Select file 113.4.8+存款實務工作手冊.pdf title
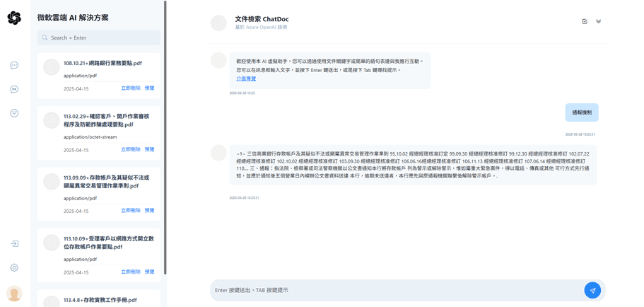The height and width of the screenshot is (307, 644). tap(100, 300)
